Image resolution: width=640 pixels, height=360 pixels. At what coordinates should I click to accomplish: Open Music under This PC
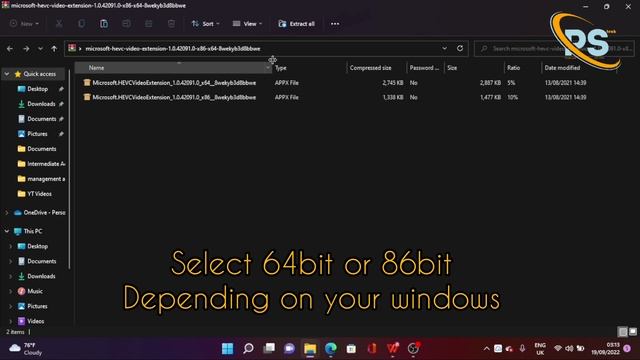tap(30, 291)
